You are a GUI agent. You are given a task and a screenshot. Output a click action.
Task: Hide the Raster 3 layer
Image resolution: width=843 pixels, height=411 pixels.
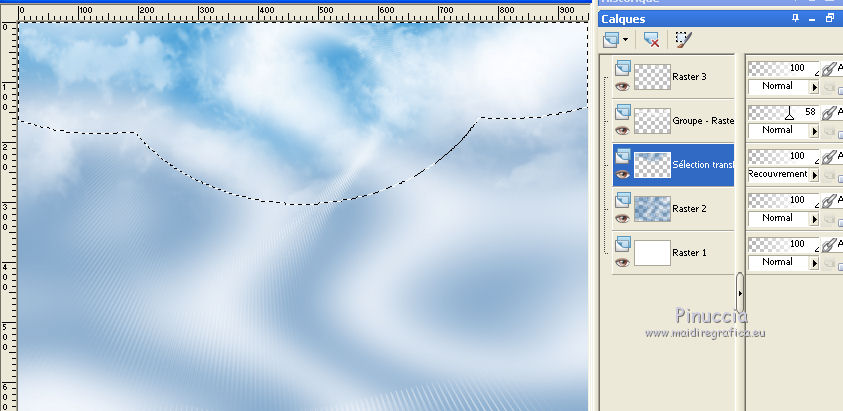pyautogui.click(x=623, y=86)
